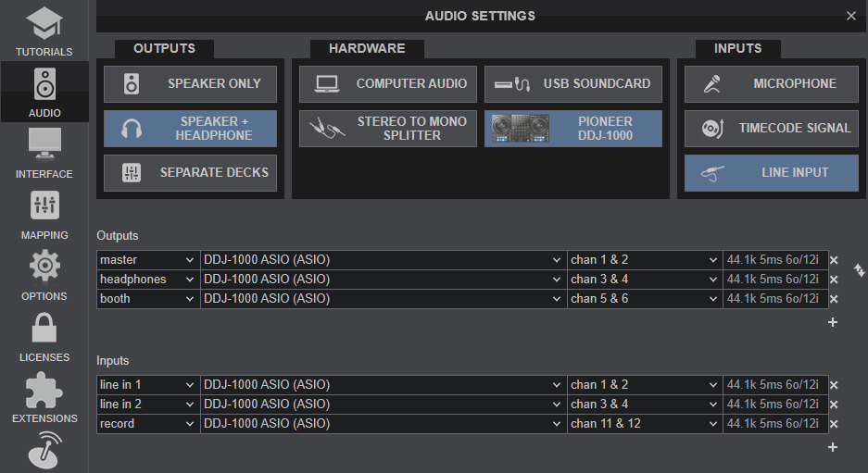This screenshot has height=473, width=868.
Task: Open the line in 1 type dropdown
Action: (148, 385)
